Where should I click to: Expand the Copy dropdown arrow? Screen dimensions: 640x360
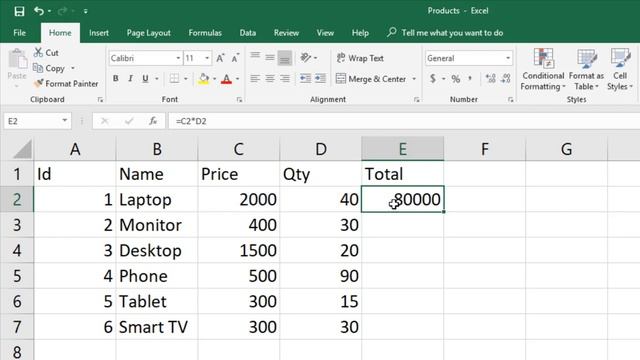73,68
